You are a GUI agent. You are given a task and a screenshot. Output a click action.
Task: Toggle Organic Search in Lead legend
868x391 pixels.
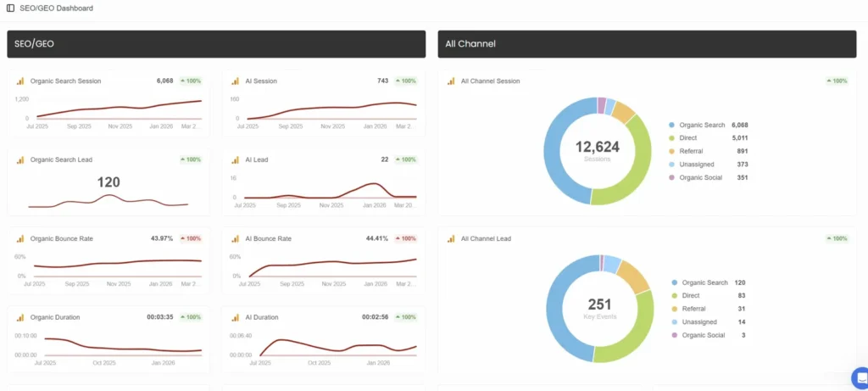699,282
